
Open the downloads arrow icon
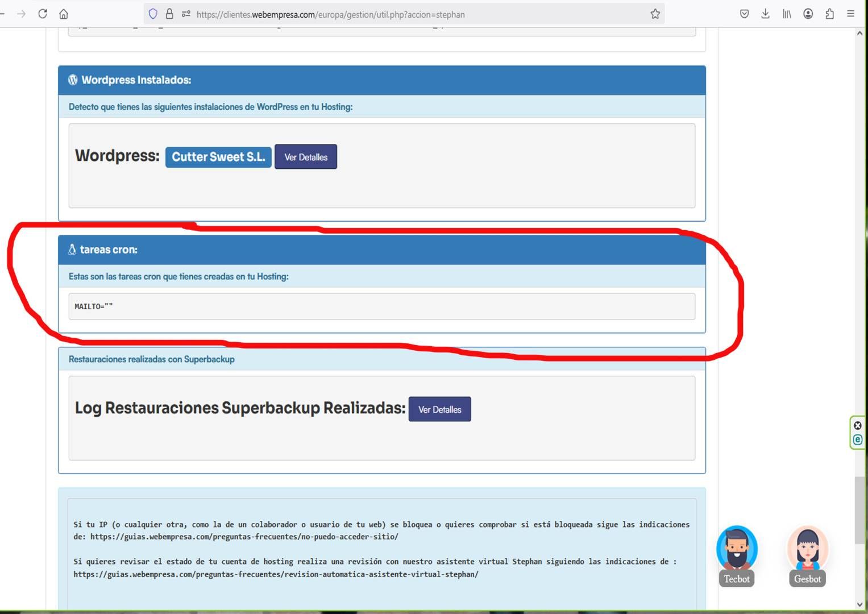pyautogui.click(x=766, y=14)
